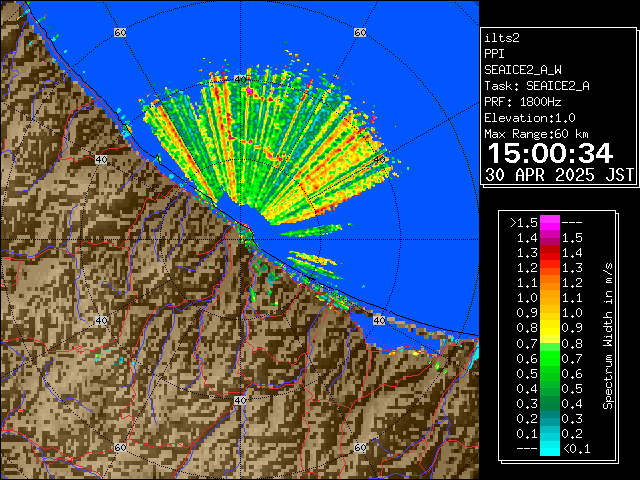The width and height of the screenshot is (640, 480).
Task: Click the 'Max Range:60 km' text
Action: click(x=536, y=134)
